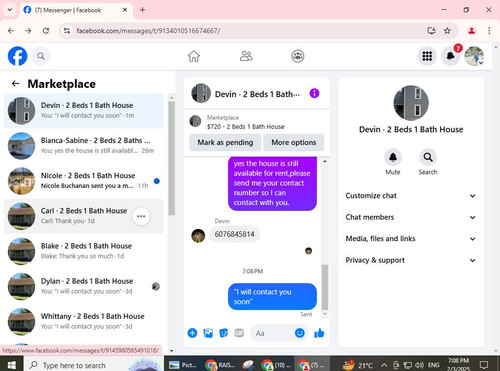Open Nicole - 2 Beds 1 Bath House conversation
Viewport: 500px width, 371px height.
[84, 181]
